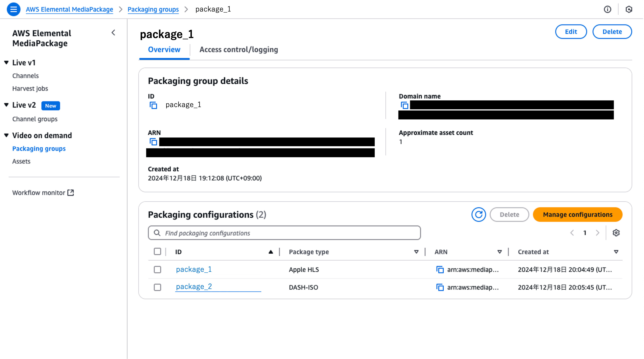Copy the packaging group ID package_1
The image size is (644, 359).
point(153,105)
